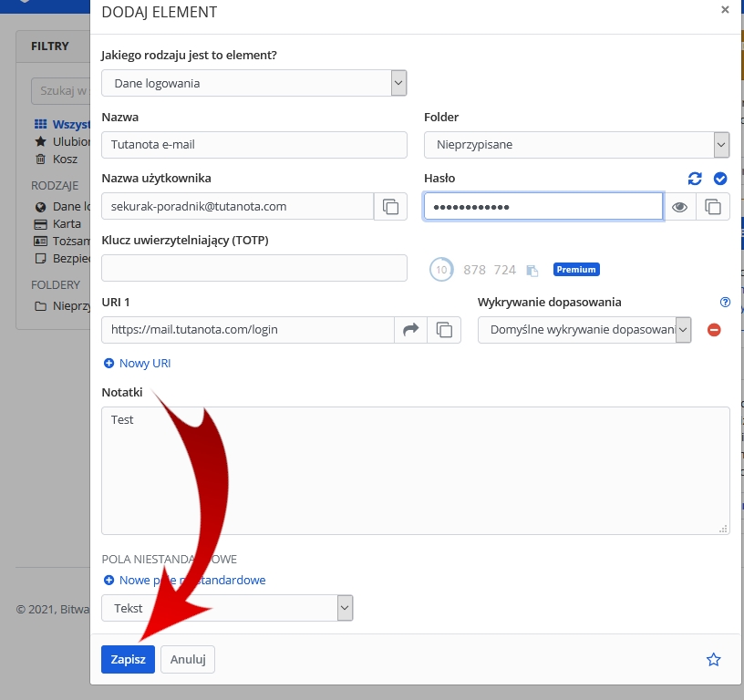Open match detection help icon
This screenshot has height=700, width=744.
tap(725, 303)
